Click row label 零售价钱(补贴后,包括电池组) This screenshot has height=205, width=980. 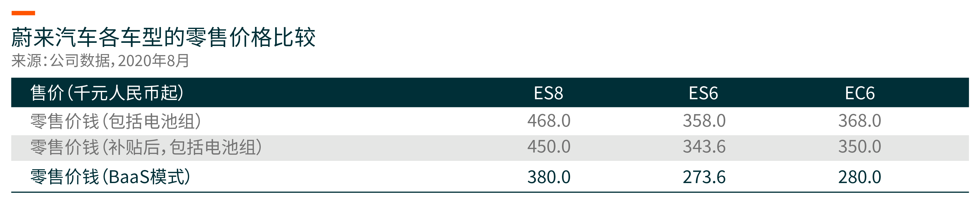point(146,147)
